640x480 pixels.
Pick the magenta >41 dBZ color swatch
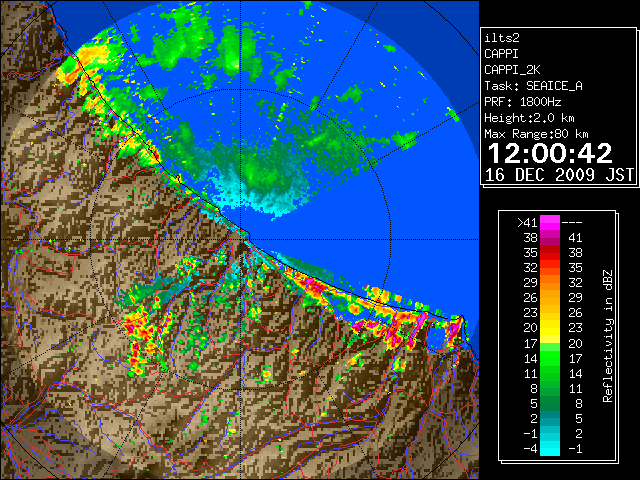pyautogui.click(x=550, y=222)
